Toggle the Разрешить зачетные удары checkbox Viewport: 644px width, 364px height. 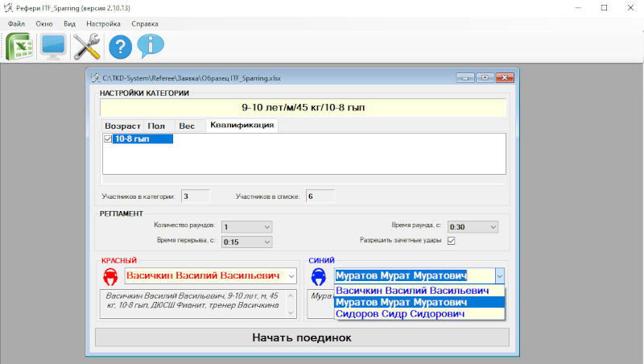click(452, 240)
